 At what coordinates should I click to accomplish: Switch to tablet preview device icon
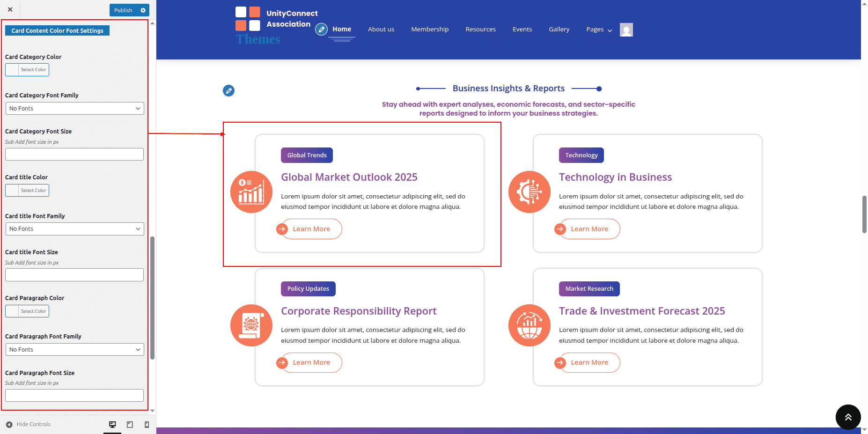130,424
